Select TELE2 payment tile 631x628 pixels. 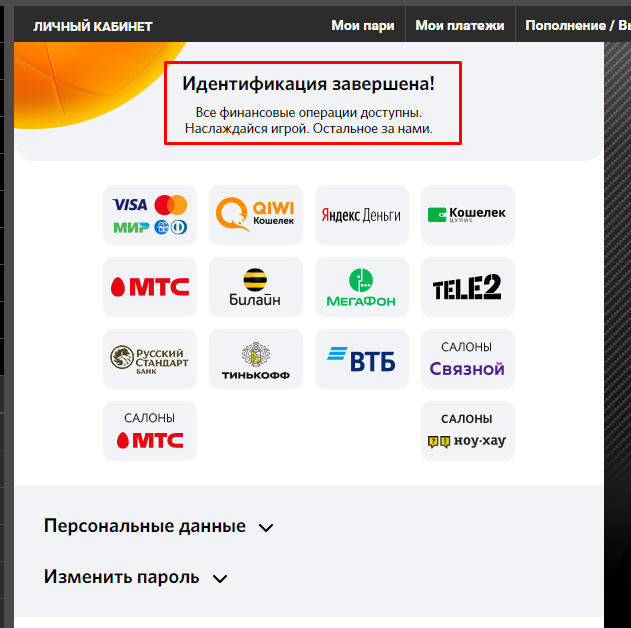(468, 287)
